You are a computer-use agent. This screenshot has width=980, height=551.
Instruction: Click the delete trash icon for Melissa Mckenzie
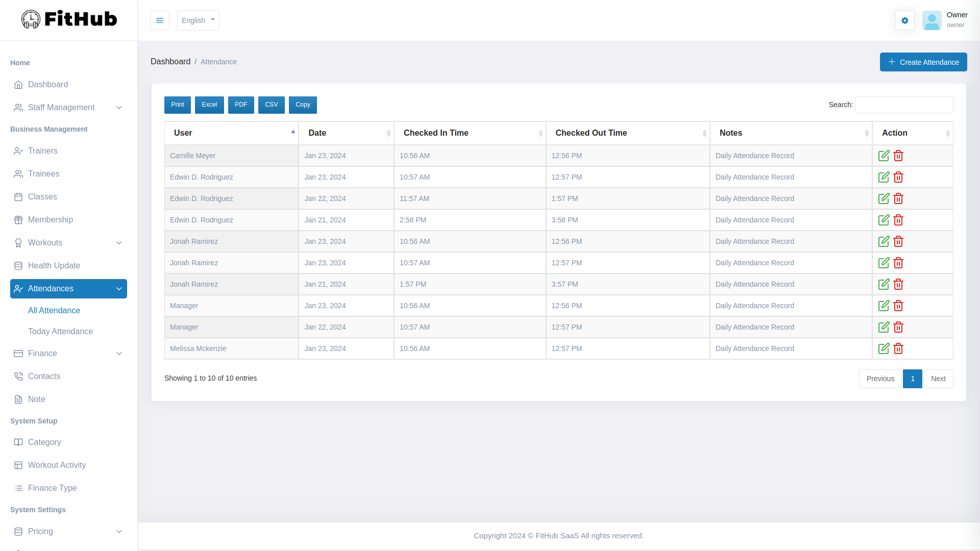(898, 348)
